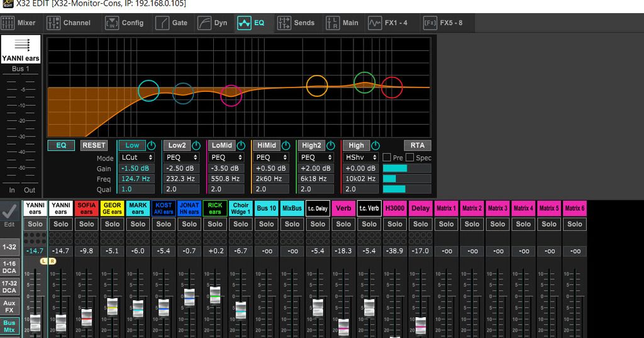Click the RICK ears fader handle

click(x=215, y=296)
